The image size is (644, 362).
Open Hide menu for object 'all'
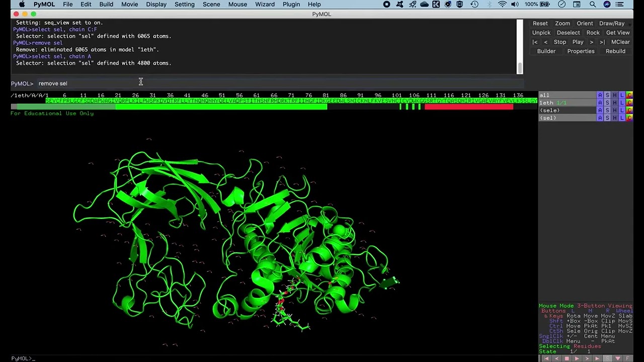coord(614,95)
